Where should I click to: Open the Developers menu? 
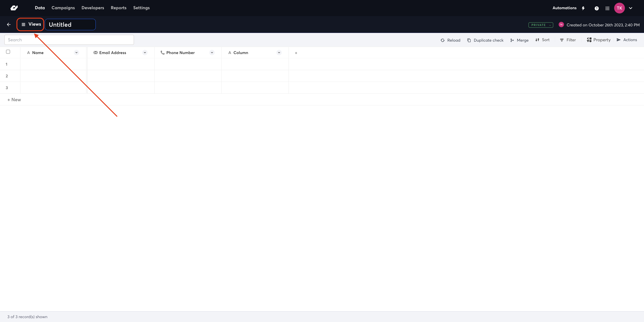tap(93, 8)
